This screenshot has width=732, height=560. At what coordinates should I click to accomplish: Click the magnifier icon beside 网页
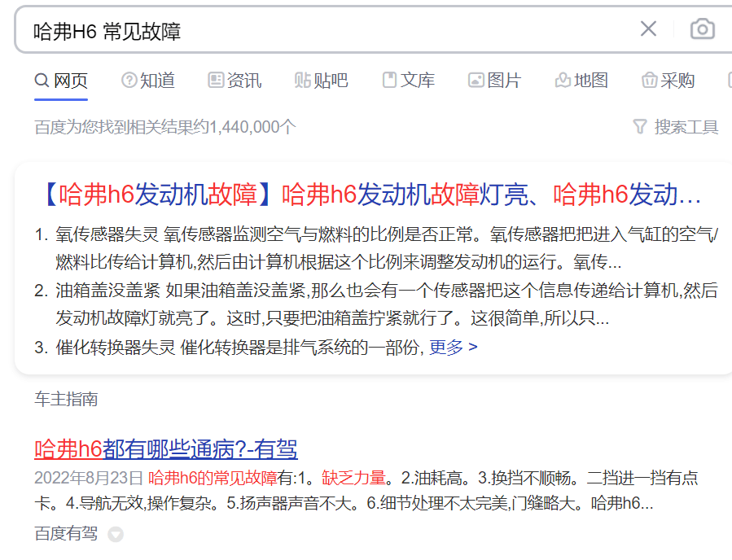[x=42, y=81]
